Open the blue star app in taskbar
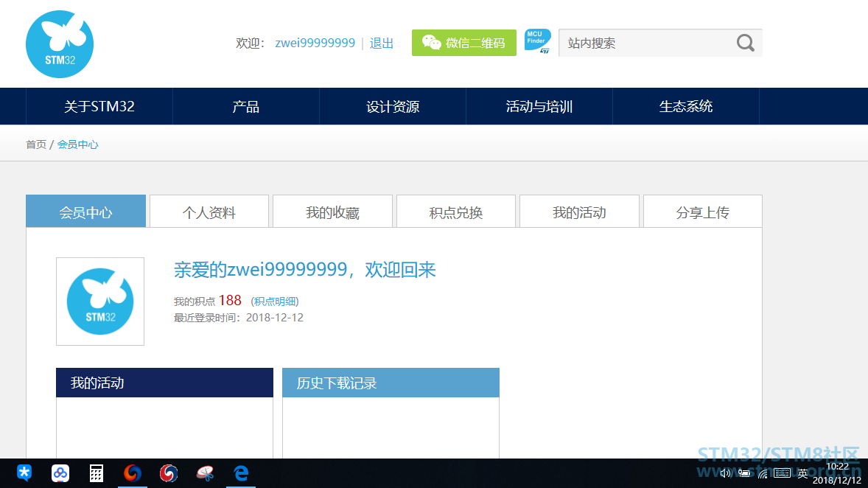 (x=24, y=473)
